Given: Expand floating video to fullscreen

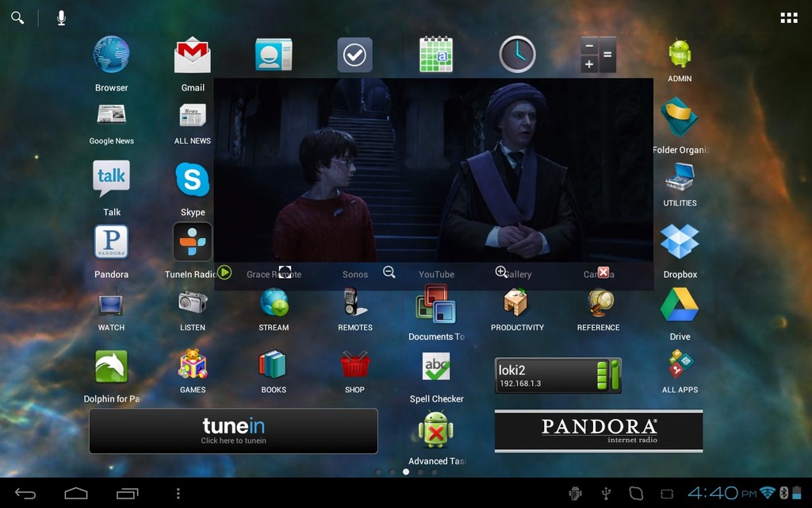Looking at the screenshot, I should pos(285,272).
